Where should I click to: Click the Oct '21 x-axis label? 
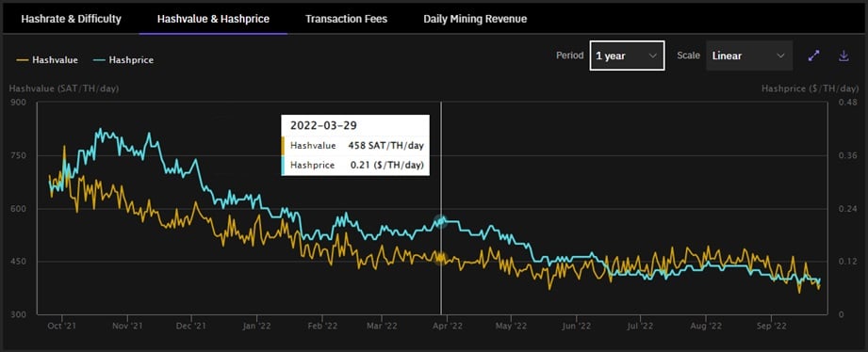tap(62, 326)
